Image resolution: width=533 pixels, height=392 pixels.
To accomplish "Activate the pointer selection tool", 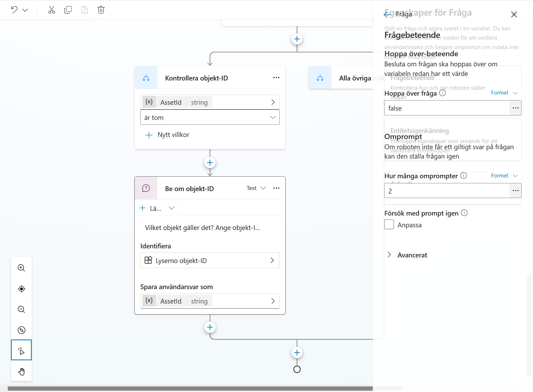I will point(21,350).
